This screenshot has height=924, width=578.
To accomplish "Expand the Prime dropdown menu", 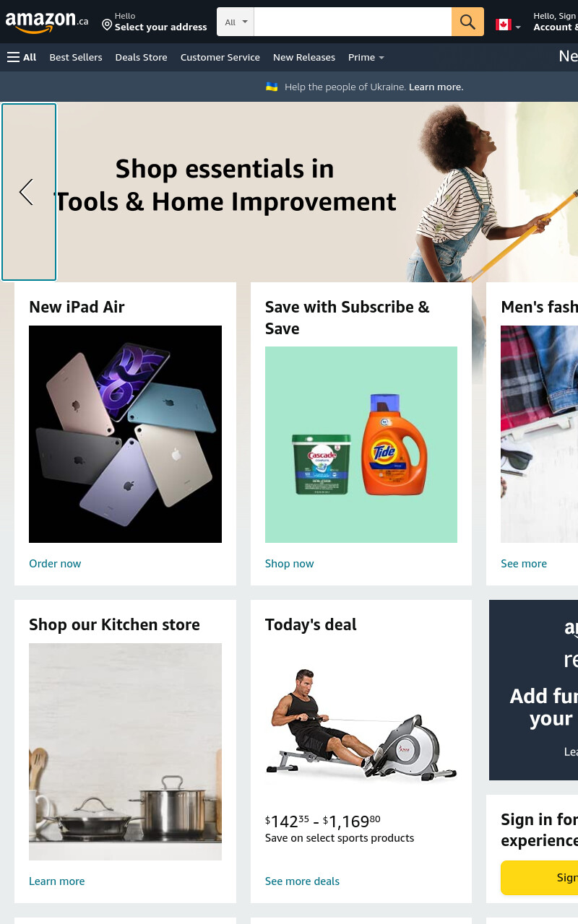I will tap(366, 57).
